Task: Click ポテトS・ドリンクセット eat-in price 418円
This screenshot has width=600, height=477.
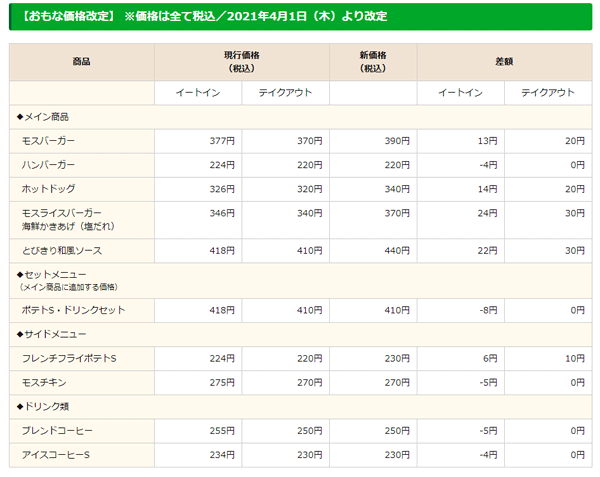Action: pyautogui.click(x=222, y=311)
